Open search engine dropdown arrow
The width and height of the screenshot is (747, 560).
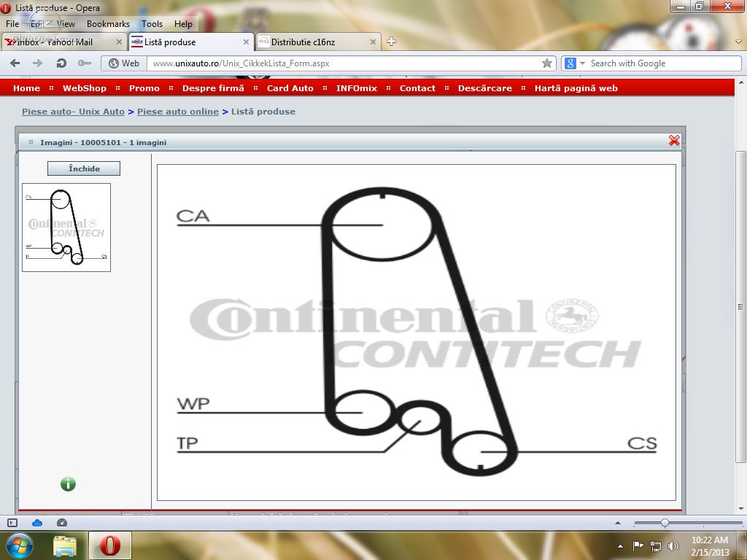(x=582, y=63)
